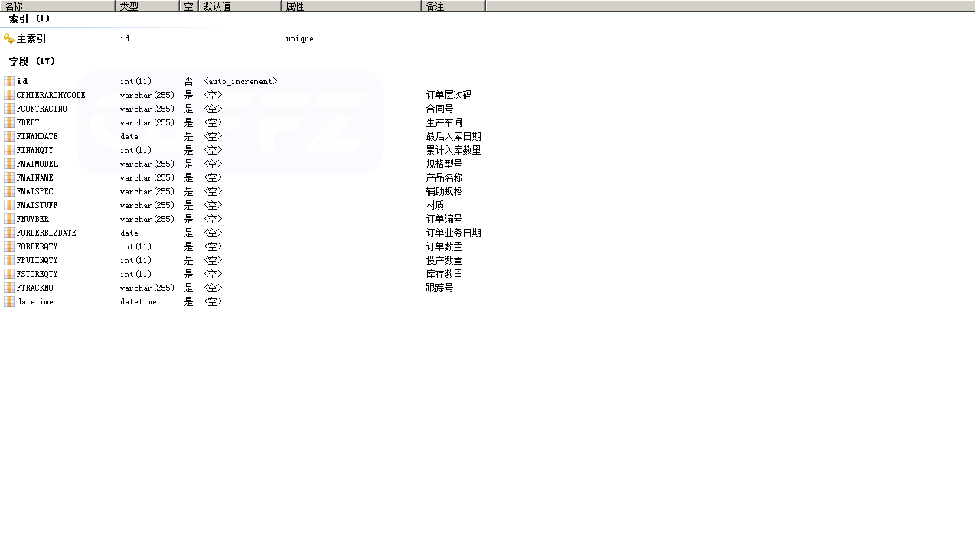Click the field icon next to FCONTRACTNO
Image resolution: width=975 pixels, height=560 pixels.
[x=9, y=109]
